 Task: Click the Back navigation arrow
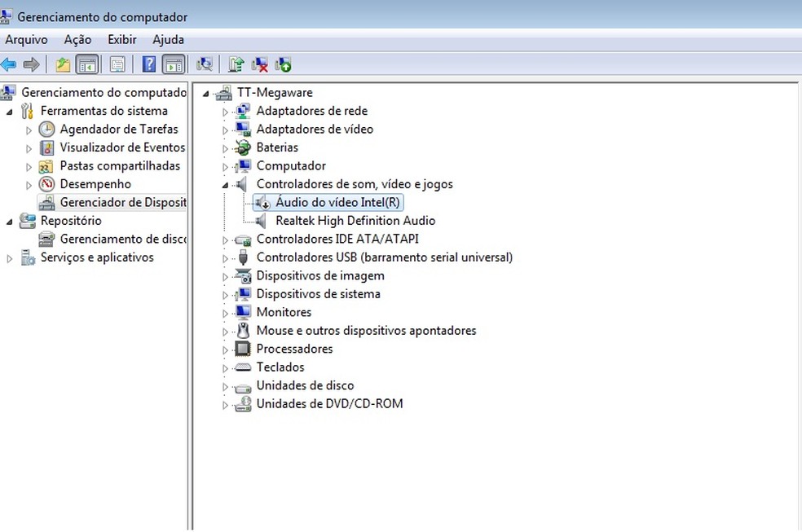point(8,64)
